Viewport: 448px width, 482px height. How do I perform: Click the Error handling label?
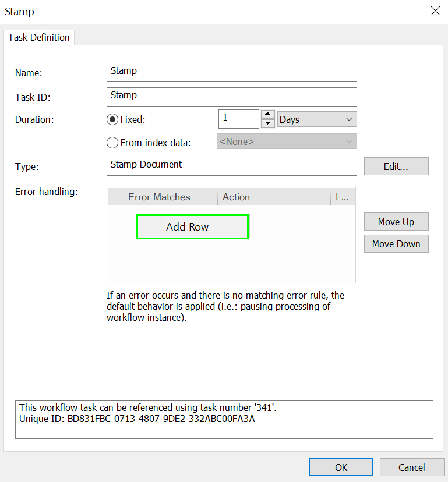47,192
